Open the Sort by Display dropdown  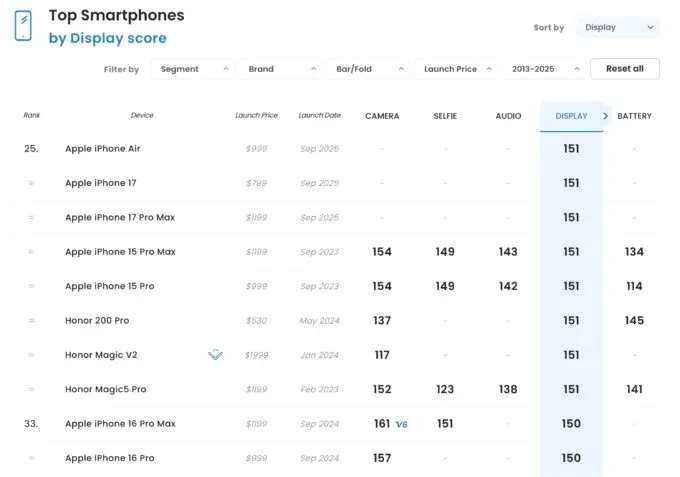[x=618, y=28]
